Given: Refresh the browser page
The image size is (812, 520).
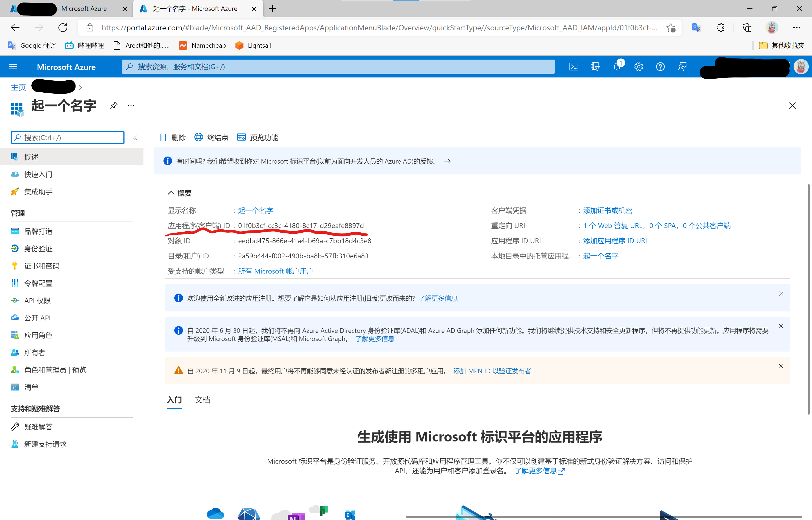Looking at the screenshot, I should [x=63, y=28].
